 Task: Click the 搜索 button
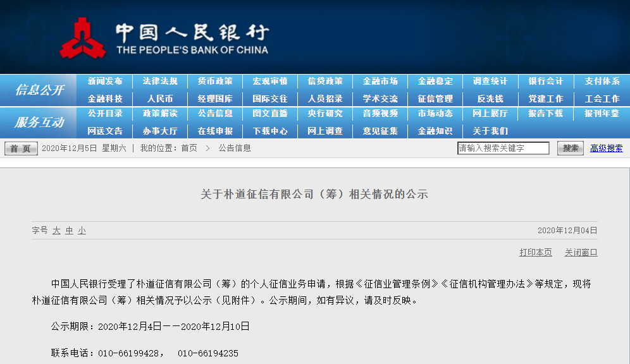click(x=570, y=148)
